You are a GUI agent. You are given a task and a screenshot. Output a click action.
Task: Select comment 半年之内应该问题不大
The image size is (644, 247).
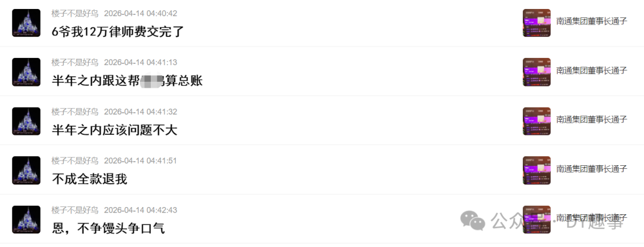(114, 130)
